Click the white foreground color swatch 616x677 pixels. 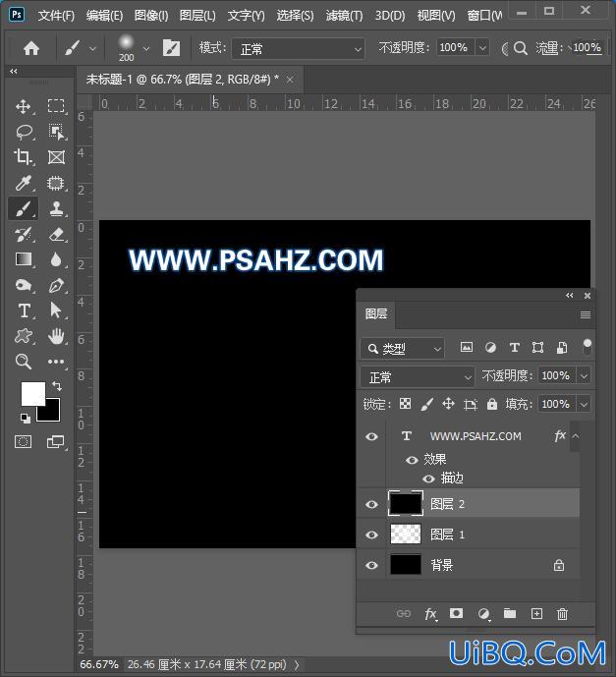31,392
